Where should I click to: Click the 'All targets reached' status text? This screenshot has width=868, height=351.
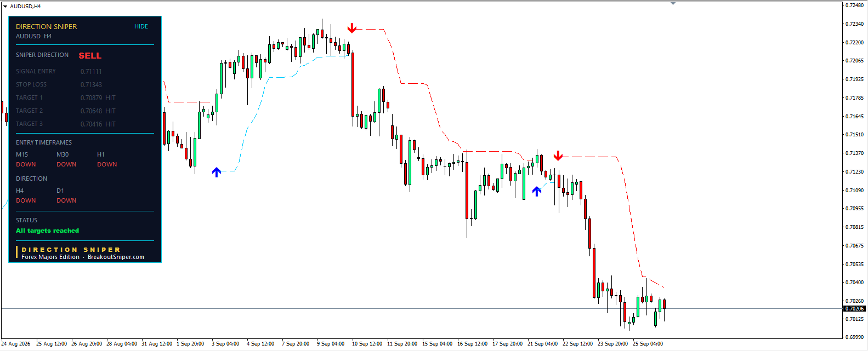click(47, 231)
